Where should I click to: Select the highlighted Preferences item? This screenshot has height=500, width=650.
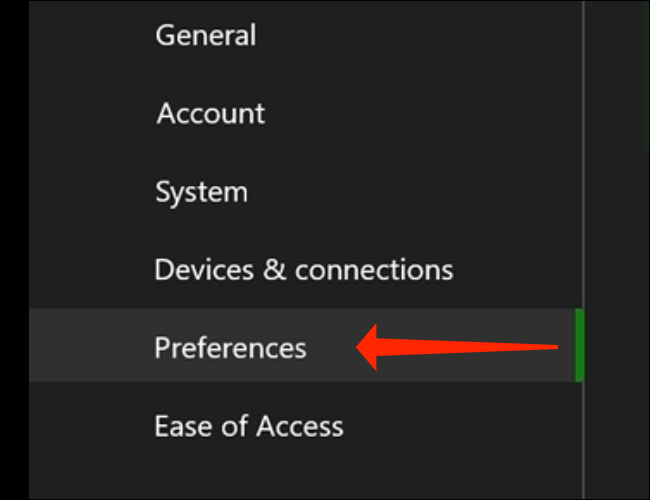[230, 347]
